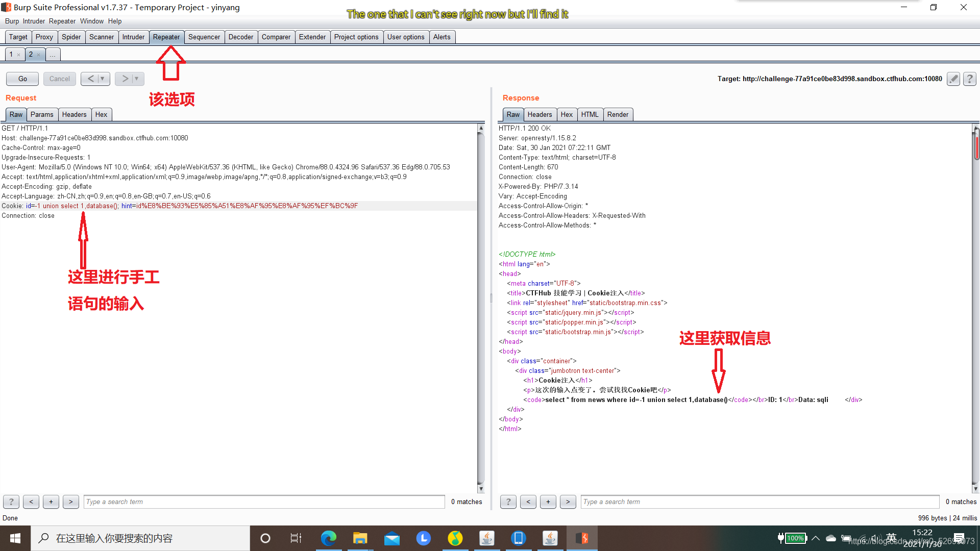Screen dimensions: 980x551
Task: Open the green music app on taskbar
Action: point(455,538)
